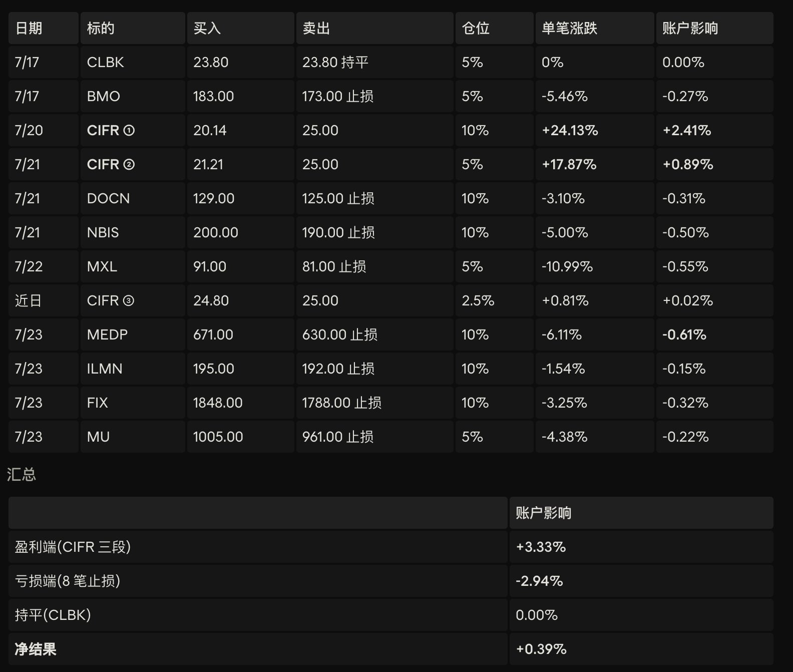The height and width of the screenshot is (672, 793).
Task: Select the CIFR ① +24.13% gain cell
Action: pyautogui.click(x=595, y=130)
